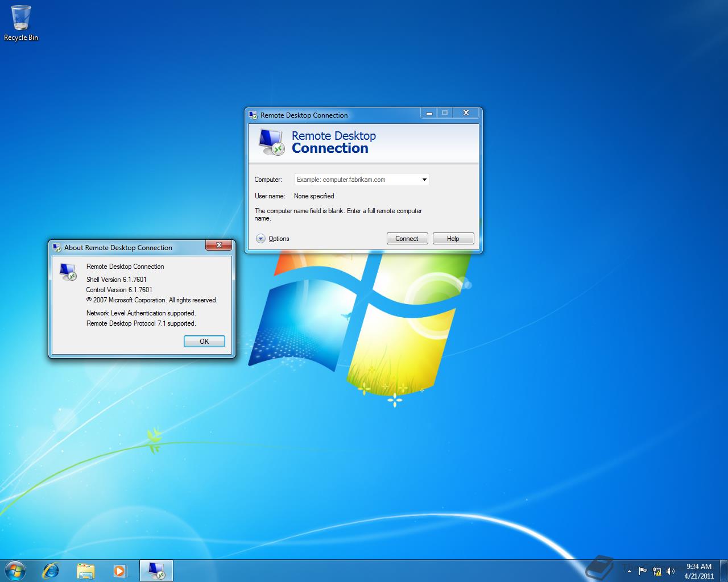Image resolution: width=728 pixels, height=582 pixels.
Task: Click OK in About Remote Desktop Connection
Action: pos(204,342)
